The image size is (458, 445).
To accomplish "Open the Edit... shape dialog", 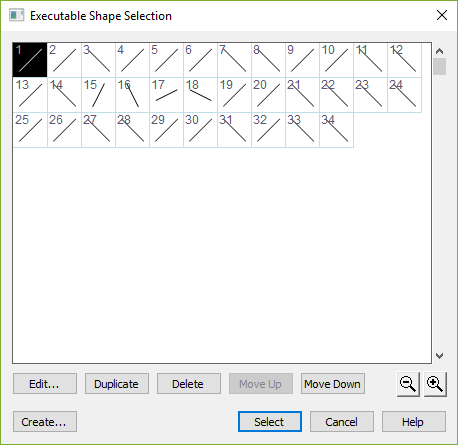I will pyautogui.click(x=45, y=384).
